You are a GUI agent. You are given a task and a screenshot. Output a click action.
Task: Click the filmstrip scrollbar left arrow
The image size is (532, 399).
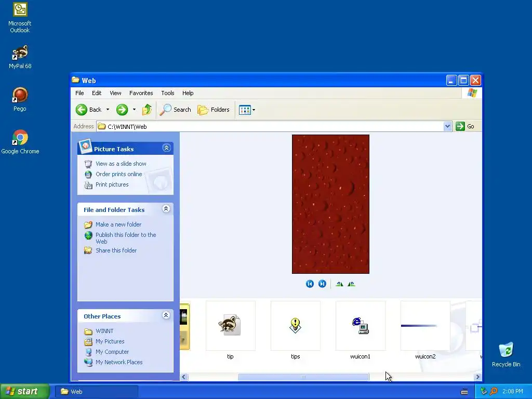[x=184, y=377]
